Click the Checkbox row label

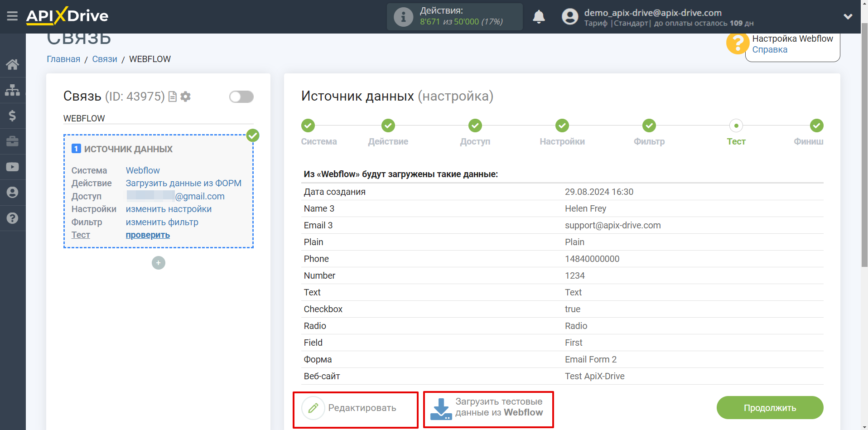[323, 309]
